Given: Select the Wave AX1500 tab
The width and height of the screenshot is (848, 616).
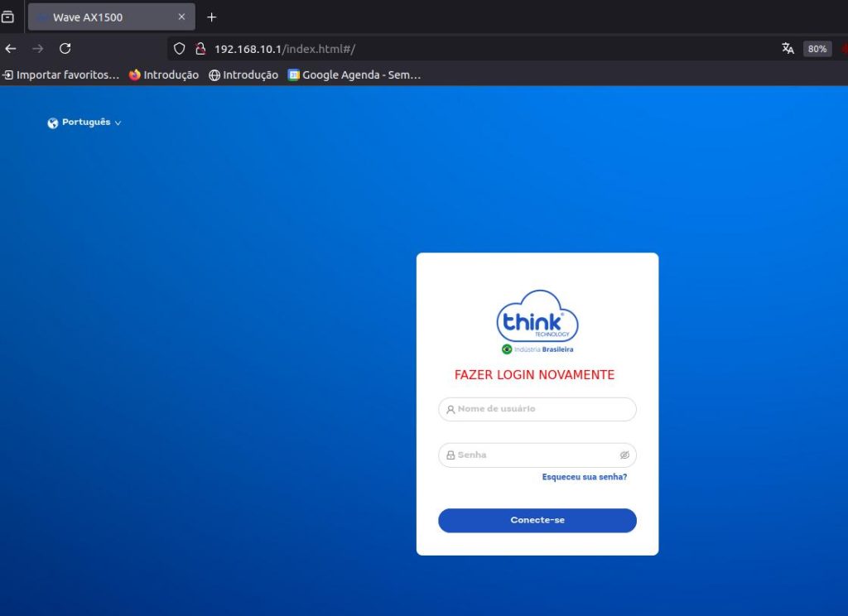Looking at the screenshot, I should 112,17.
